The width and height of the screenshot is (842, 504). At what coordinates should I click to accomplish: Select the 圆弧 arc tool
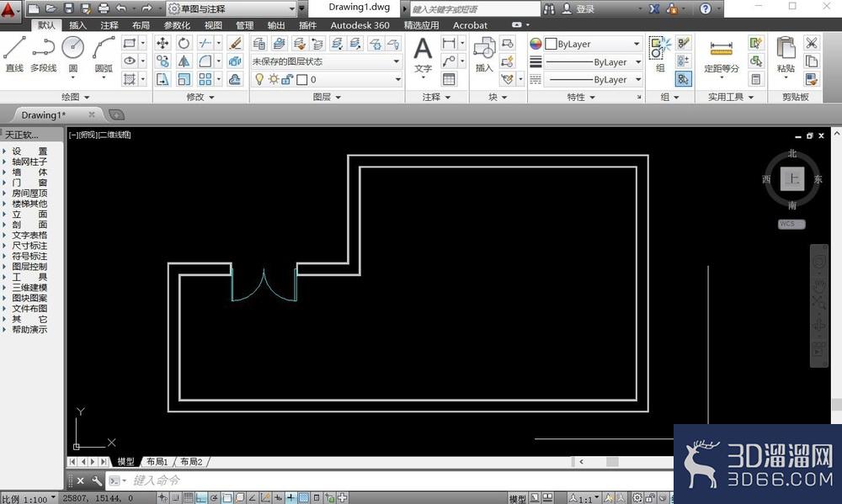[x=104, y=56]
